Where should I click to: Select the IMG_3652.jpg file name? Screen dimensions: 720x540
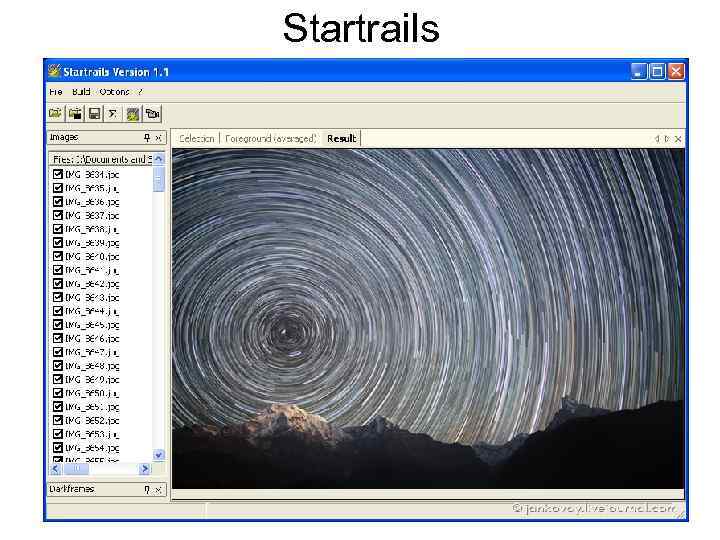(x=92, y=421)
